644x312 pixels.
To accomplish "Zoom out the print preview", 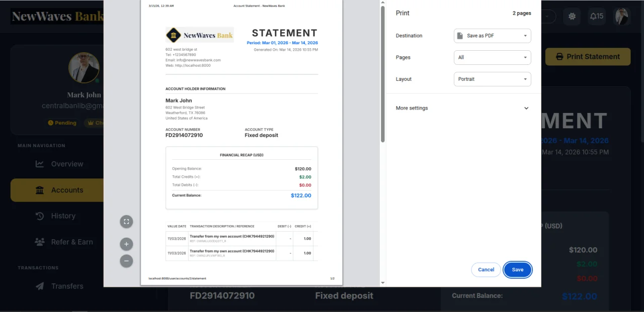I will (126, 261).
